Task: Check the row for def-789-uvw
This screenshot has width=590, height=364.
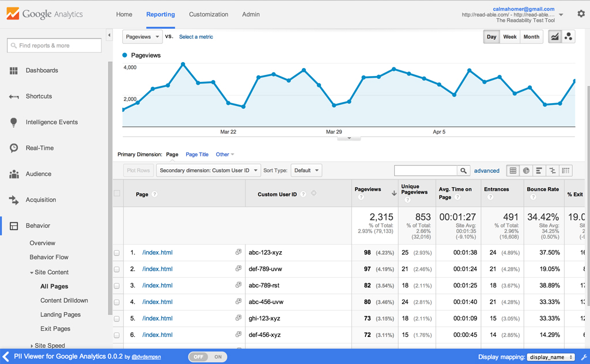Action: tap(117, 269)
